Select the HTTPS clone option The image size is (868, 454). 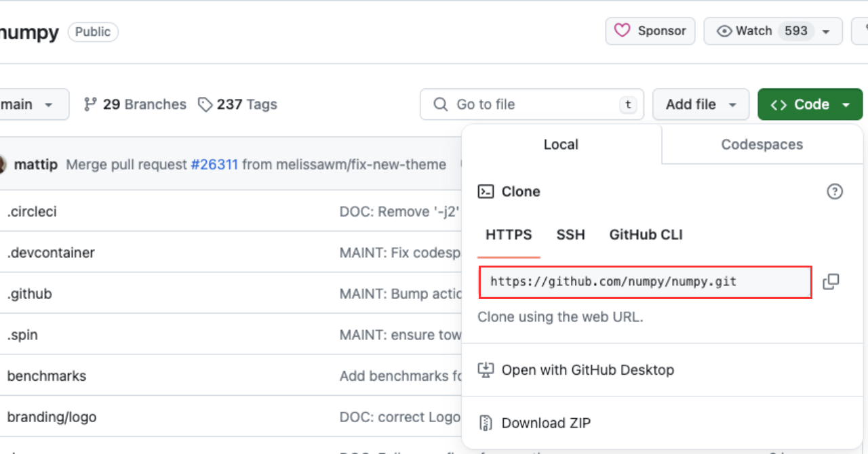click(x=509, y=235)
